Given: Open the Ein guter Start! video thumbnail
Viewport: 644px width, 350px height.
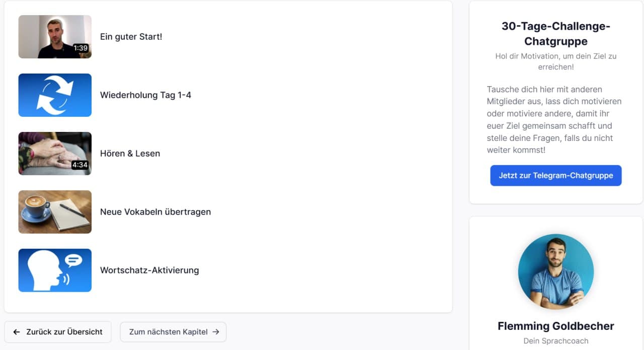Looking at the screenshot, I should point(55,36).
